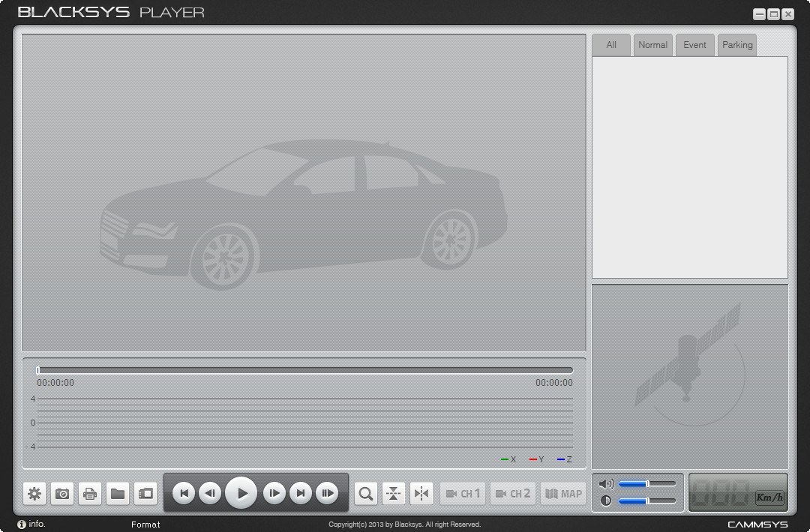Click the brightness contrast icon

606,501
